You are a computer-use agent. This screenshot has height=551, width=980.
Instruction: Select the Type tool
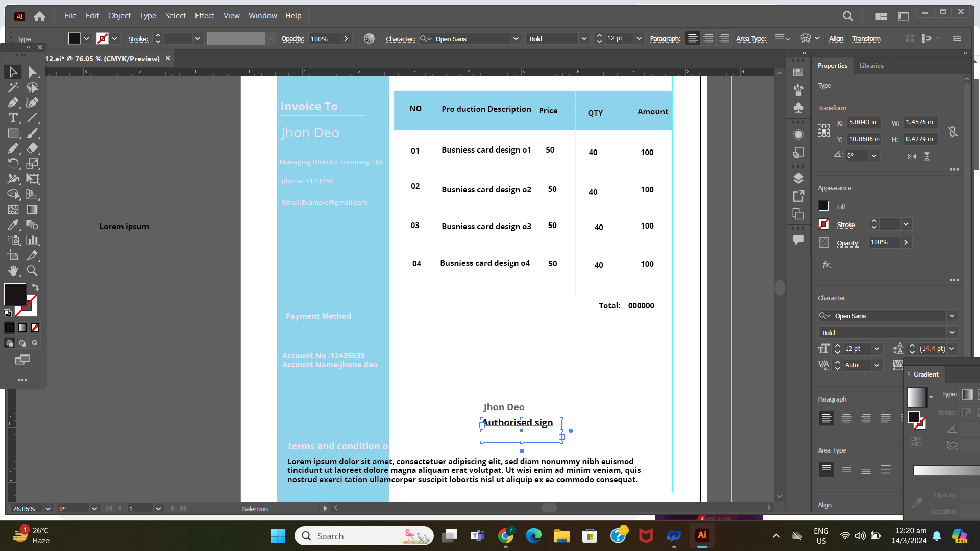click(13, 118)
